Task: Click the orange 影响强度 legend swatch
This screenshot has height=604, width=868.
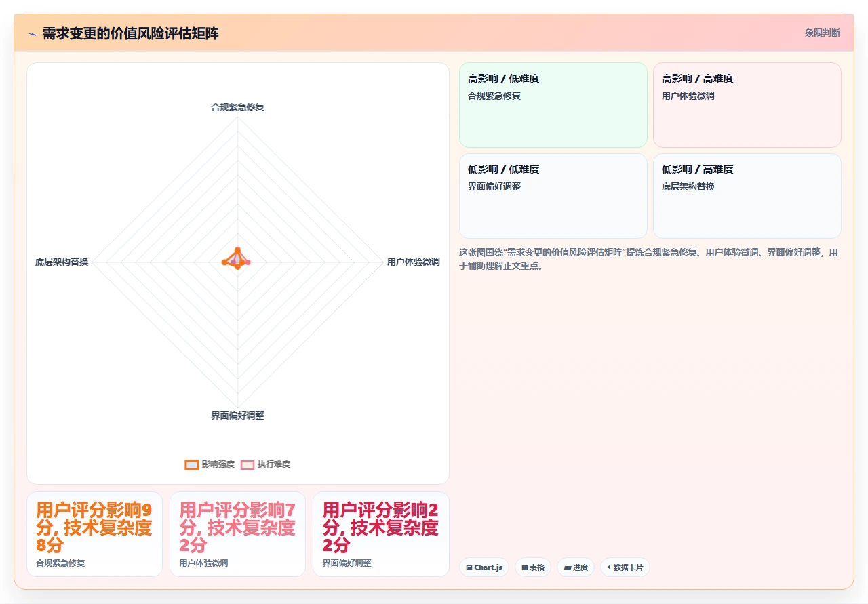Action: tap(192, 464)
